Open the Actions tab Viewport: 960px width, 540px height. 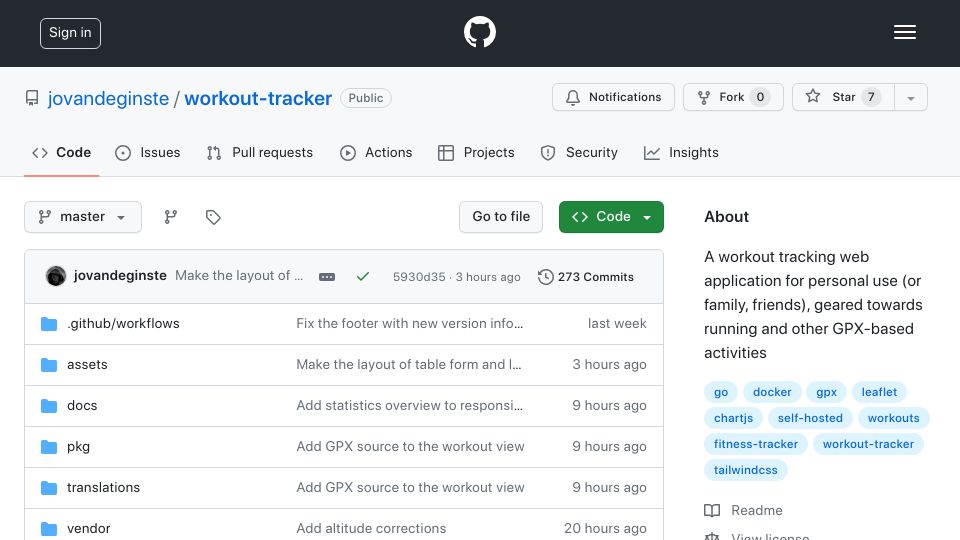tap(376, 152)
